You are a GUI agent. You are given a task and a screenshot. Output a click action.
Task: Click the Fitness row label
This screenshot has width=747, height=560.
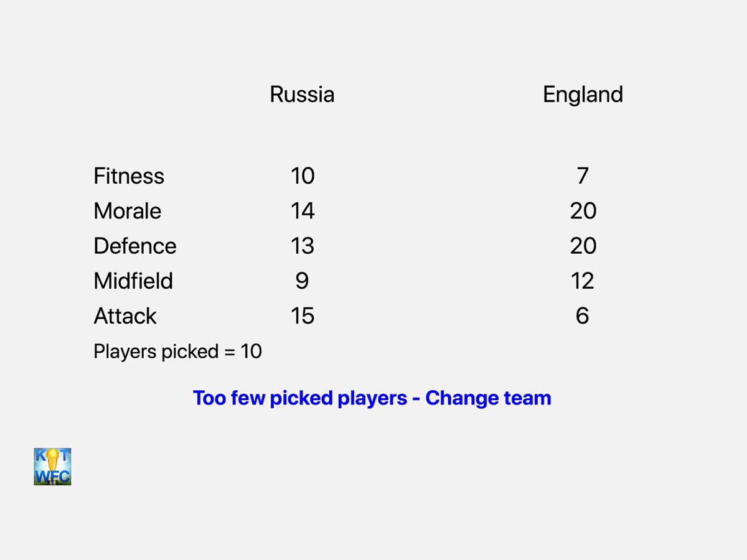point(129,176)
